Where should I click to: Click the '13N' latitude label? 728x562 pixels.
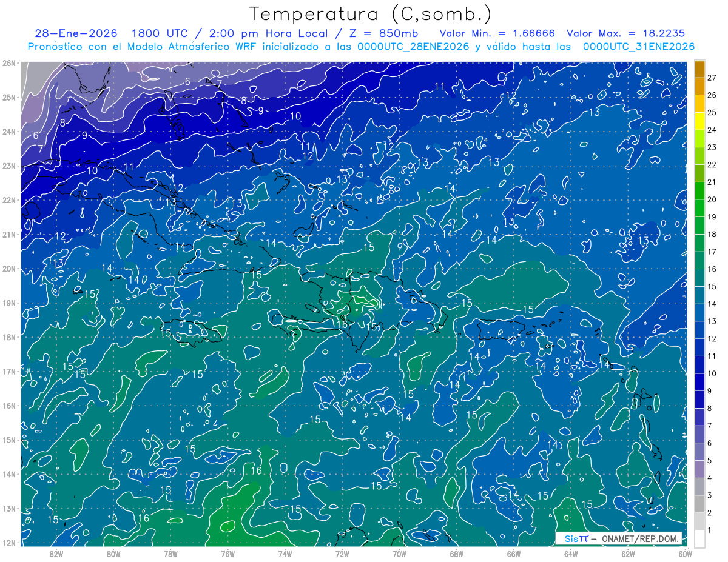click(8, 508)
